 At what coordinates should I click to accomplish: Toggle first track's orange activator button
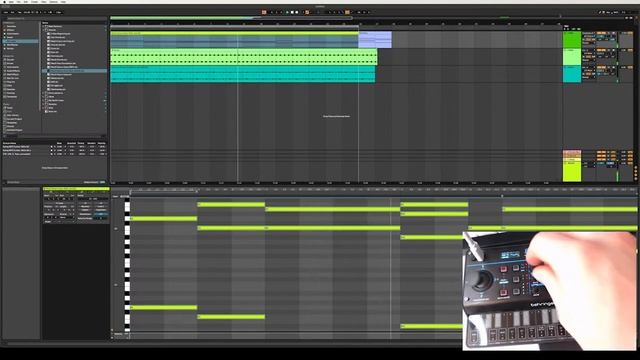coord(601,33)
